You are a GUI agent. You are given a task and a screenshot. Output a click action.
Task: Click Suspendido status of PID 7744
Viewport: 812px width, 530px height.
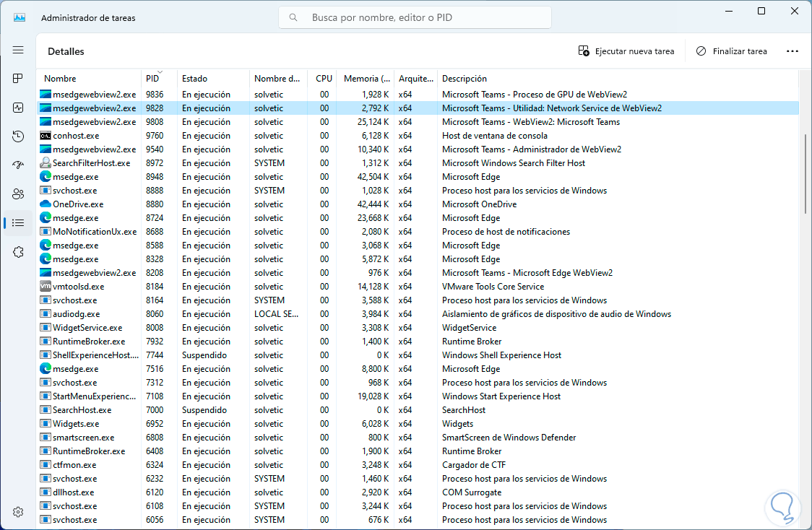pyautogui.click(x=204, y=355)
